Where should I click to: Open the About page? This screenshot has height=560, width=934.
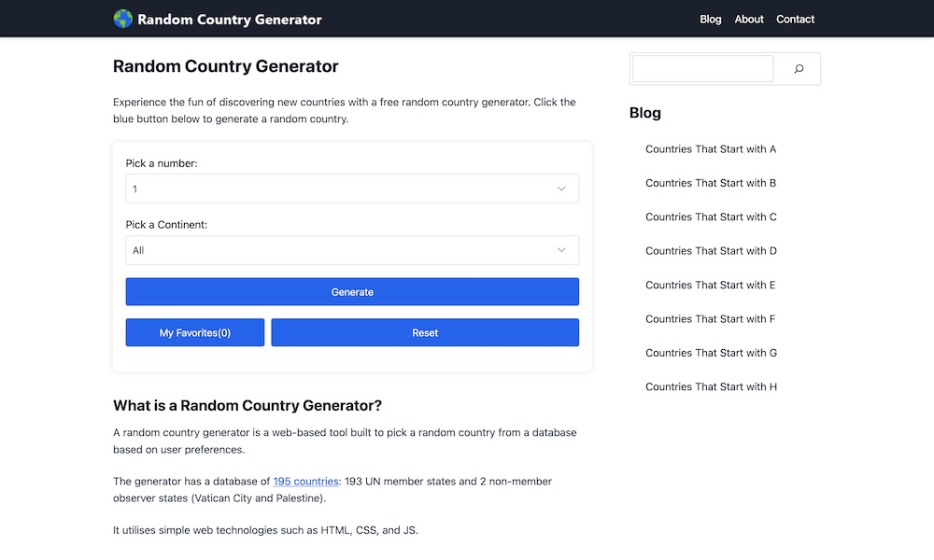click(748, 19)
